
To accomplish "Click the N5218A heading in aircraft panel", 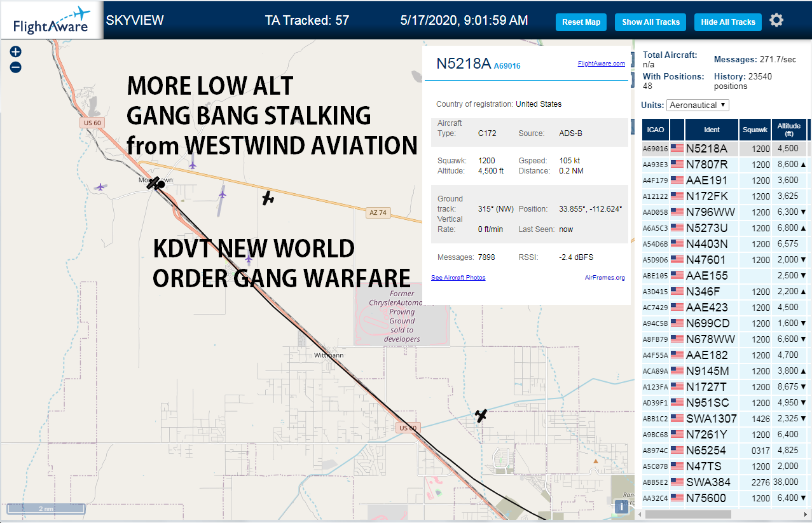I will (x=464, y=63).
